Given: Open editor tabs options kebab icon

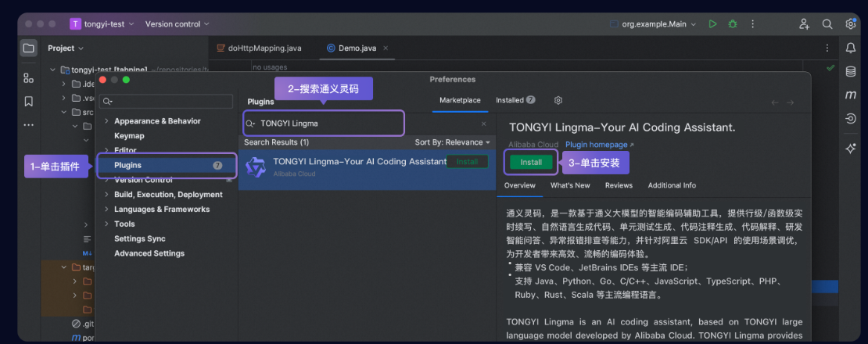Looking at the screenshot, I should pyautogui.click(x=827, y=48).
